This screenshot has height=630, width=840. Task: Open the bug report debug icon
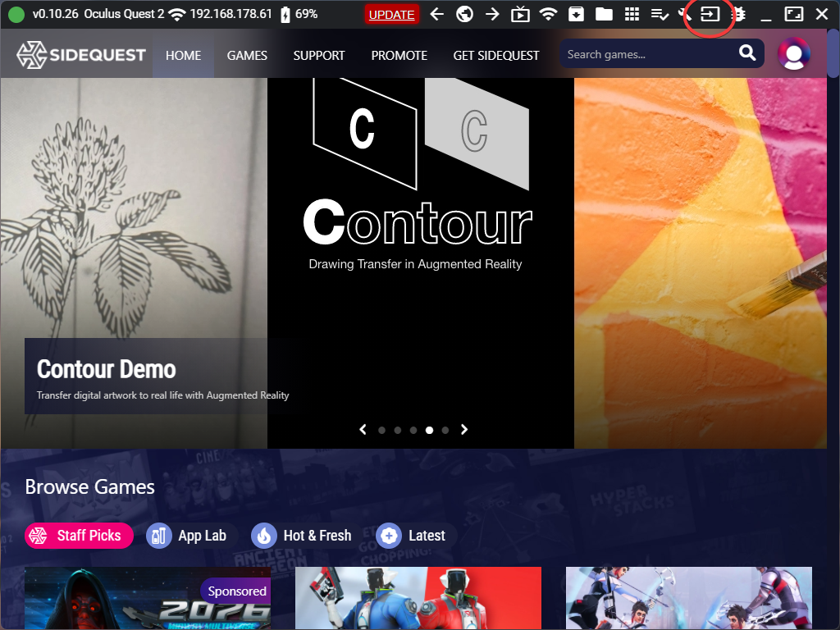(x=740, y=14)
